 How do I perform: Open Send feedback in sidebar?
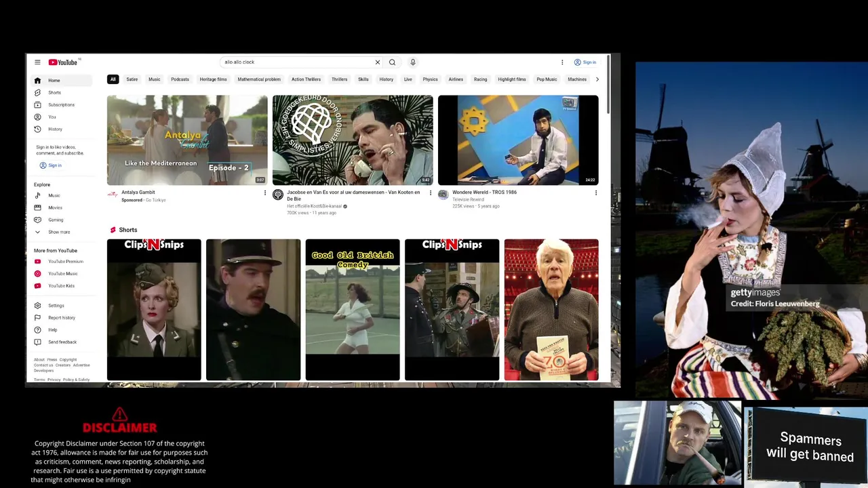click(x=62, y=342)
